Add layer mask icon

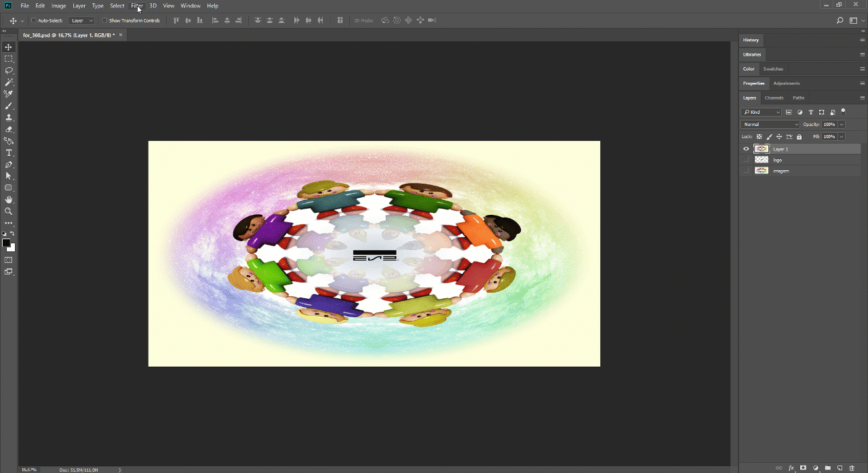click(x=803, y=468)
